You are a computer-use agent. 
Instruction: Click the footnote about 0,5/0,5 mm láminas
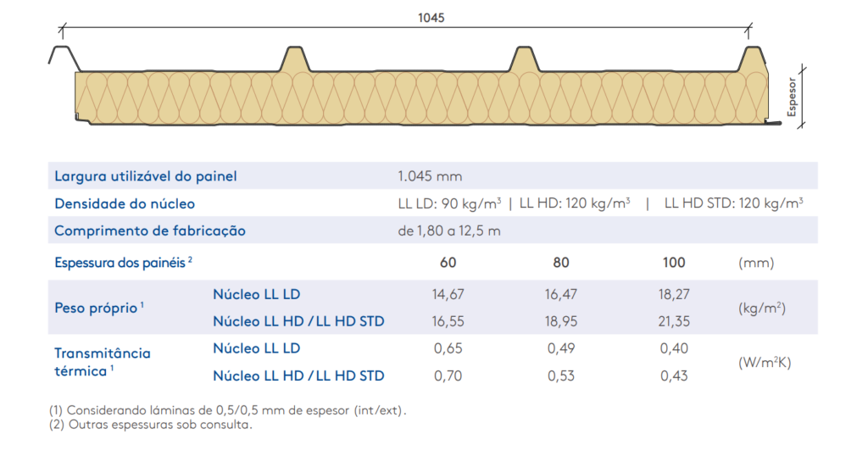[227, 410]
